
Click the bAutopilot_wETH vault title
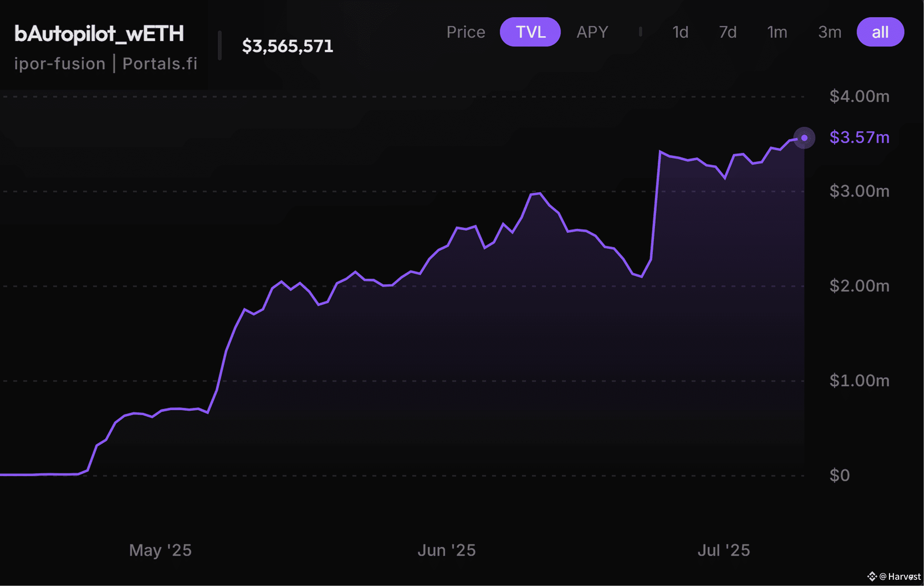tap(99, 34)
